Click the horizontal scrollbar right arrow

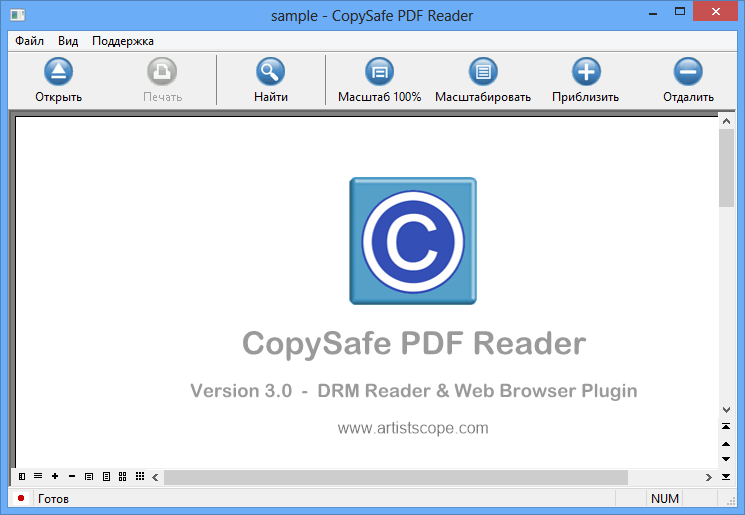click(708, 477)
